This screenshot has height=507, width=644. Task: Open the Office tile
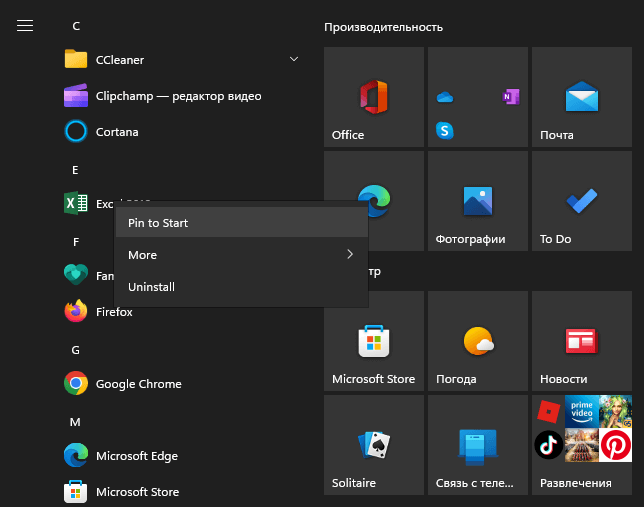pyautogui.click(x=374, y=97)
